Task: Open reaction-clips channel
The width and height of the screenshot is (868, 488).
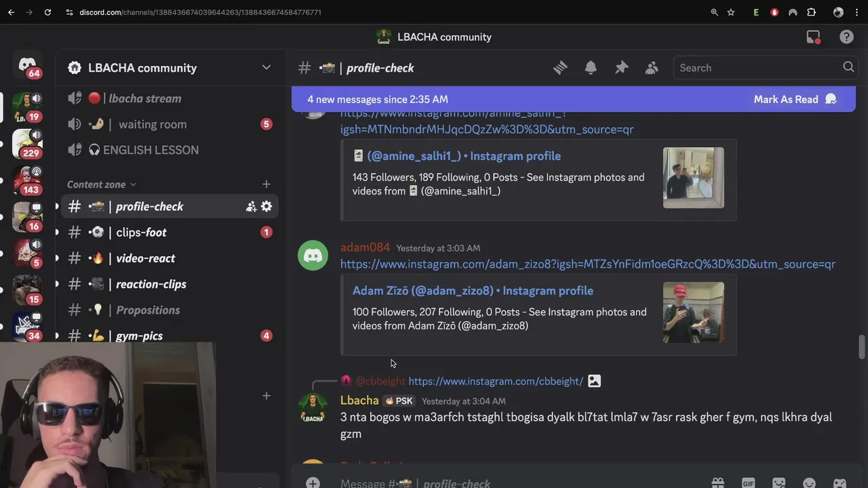Action: pyautogui.click(x=170, y=284)
